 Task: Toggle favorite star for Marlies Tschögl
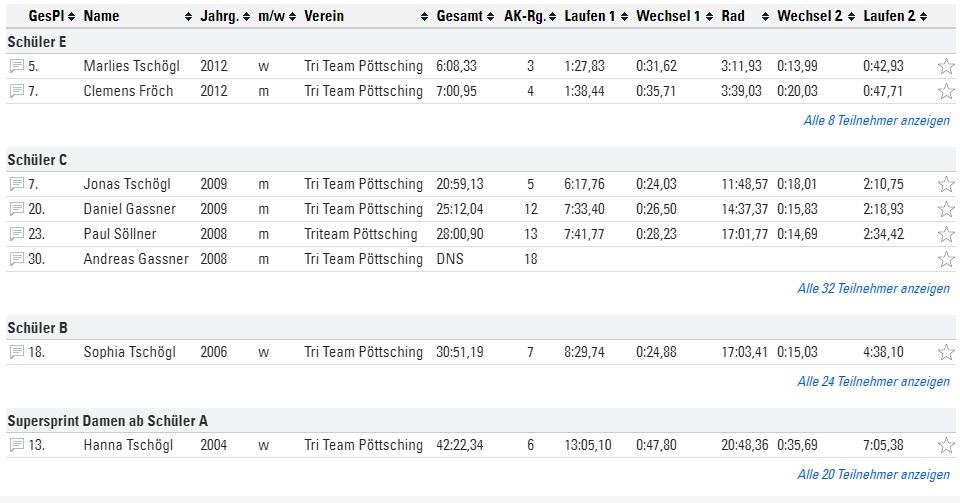click(946, 66)
